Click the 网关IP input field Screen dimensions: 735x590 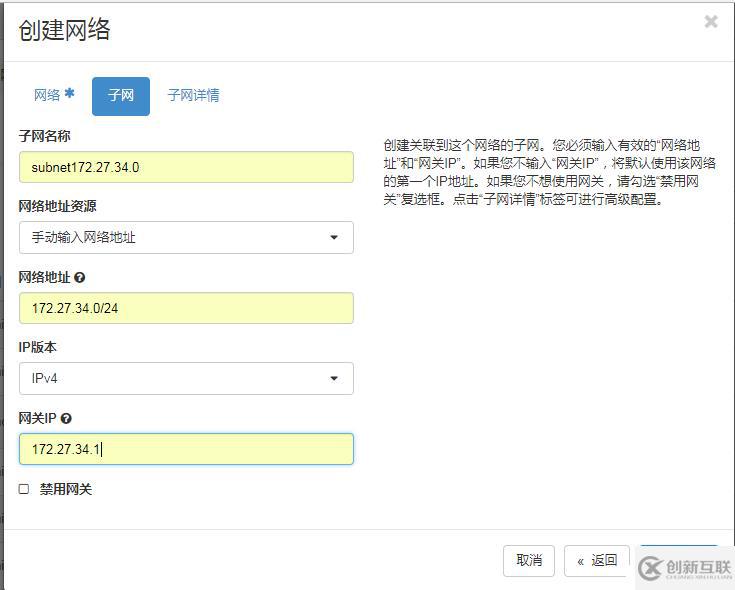(186, 449)
